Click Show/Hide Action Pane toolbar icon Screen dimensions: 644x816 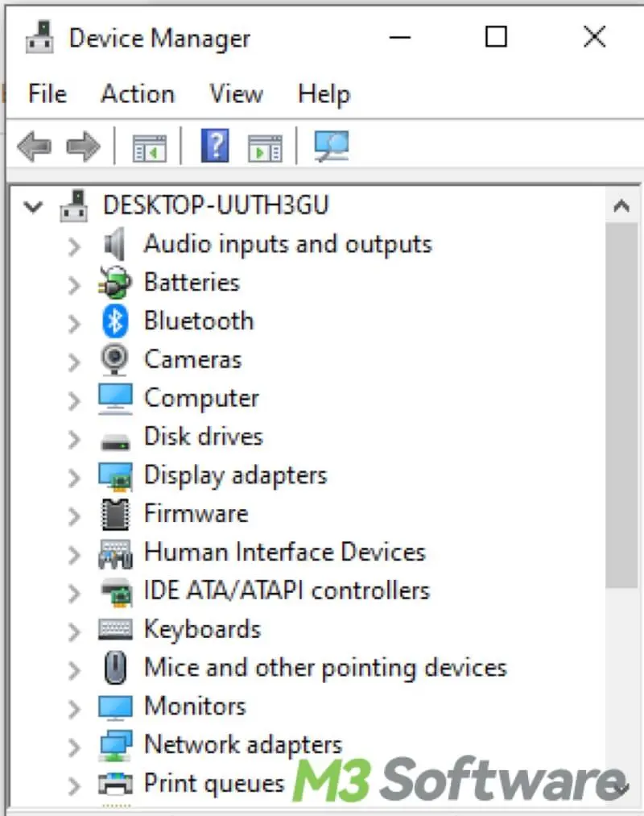(x=266, y=148)
